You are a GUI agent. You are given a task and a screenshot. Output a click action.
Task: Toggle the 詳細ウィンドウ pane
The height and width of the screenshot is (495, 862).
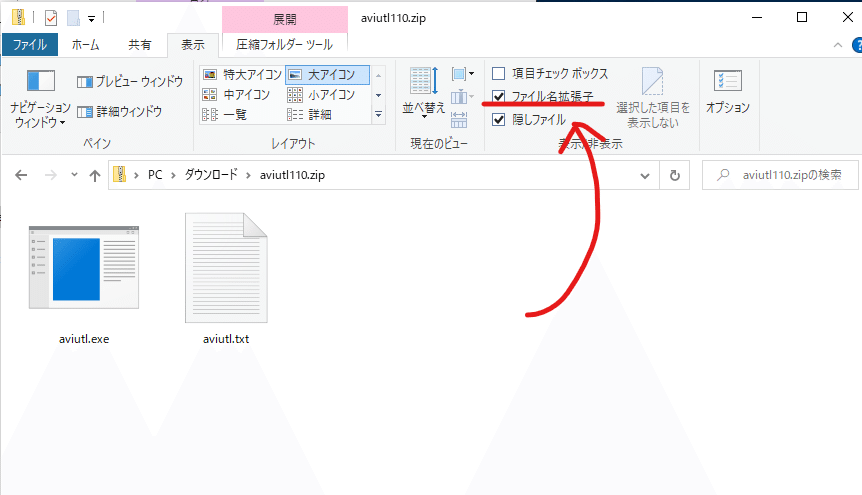[x=120, y=112]
